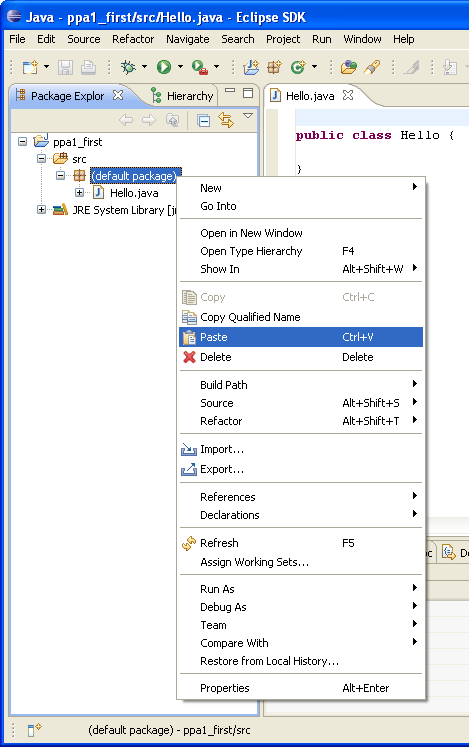
Task: Click the last document icon in the toolbar
Action: pos(450,68)
